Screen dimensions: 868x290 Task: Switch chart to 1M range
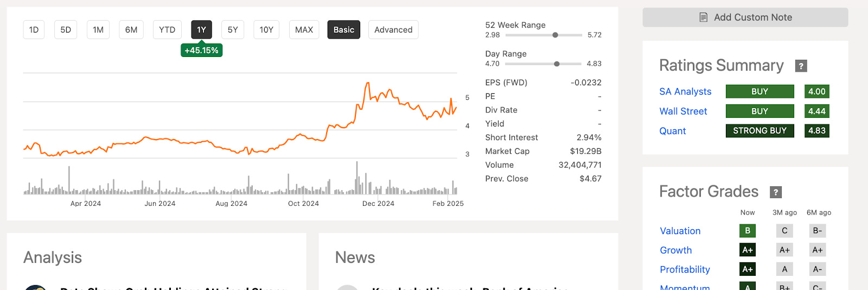(98, 30)
